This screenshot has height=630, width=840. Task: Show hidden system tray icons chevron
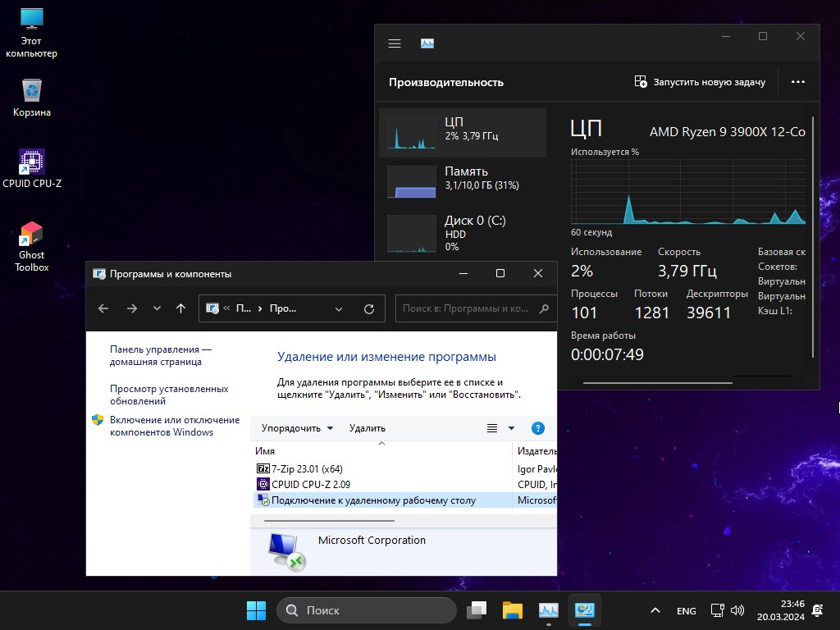click(655, 610)
